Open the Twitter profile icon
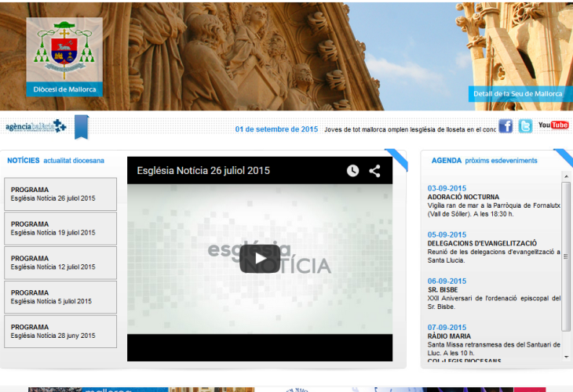This screenshot has width=573, height=392. [525, 126]
